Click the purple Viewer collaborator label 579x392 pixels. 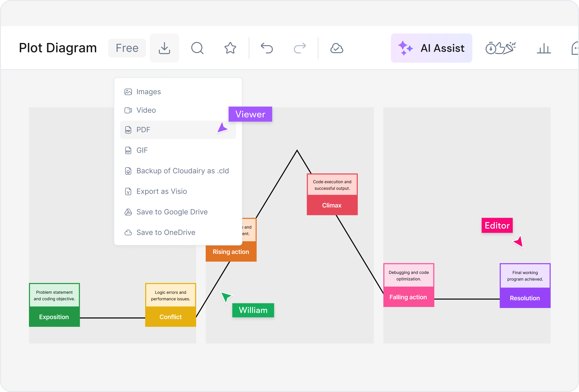tap(250, 114)
